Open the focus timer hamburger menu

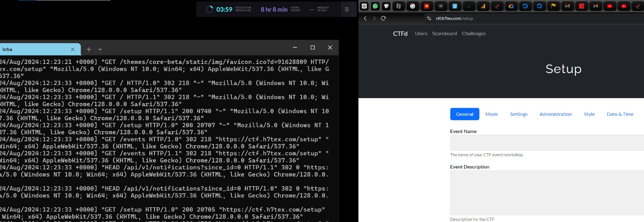click(347, 9)
